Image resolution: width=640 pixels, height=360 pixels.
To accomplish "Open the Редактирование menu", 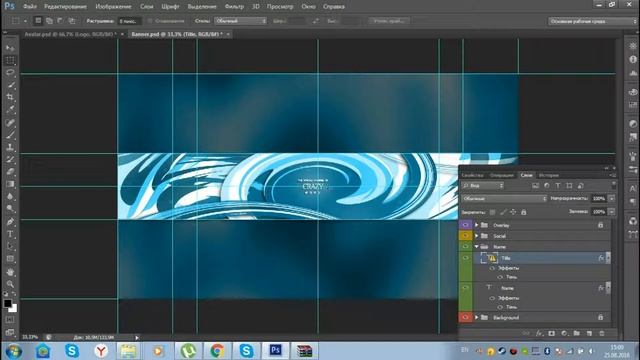I will (65, 7).
